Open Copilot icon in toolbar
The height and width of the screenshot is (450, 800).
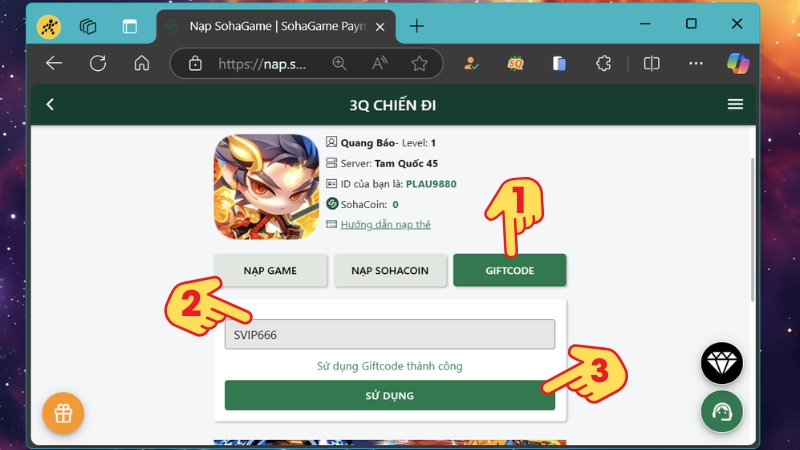tap(738, 63)
